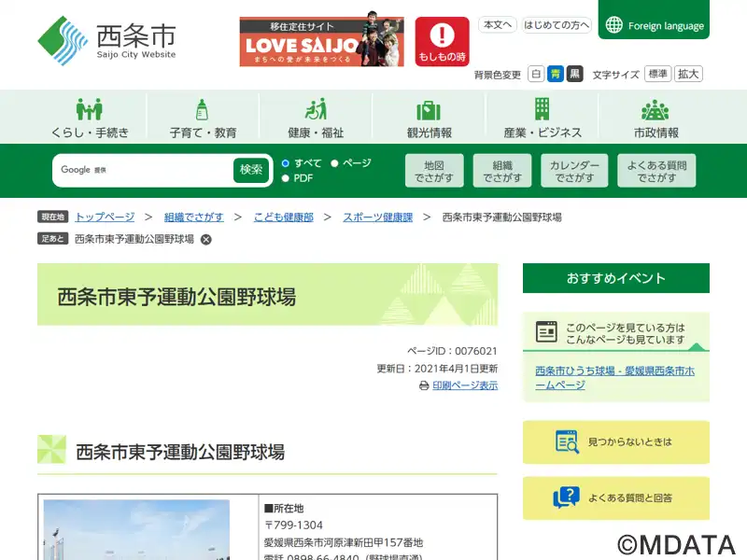The width and height of the screenshot is (747, 560).
Task: Open the くらし・手続き family icon menu
Action: click(90, 109)
